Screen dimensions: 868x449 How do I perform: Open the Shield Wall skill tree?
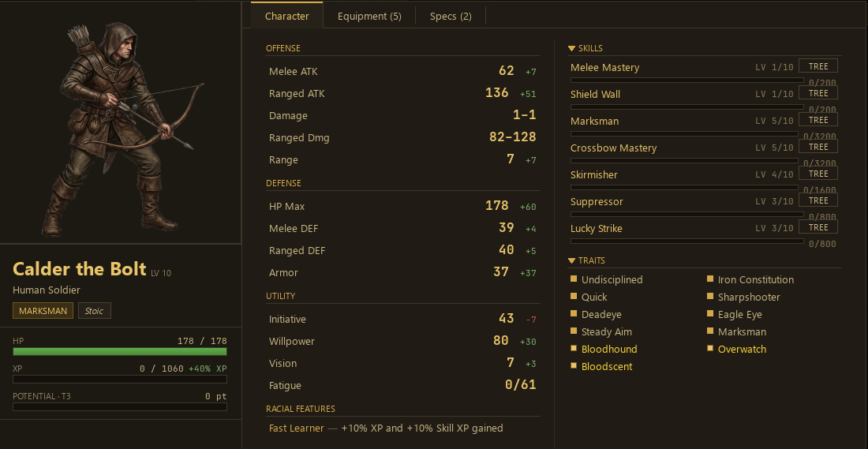point(818,93)
